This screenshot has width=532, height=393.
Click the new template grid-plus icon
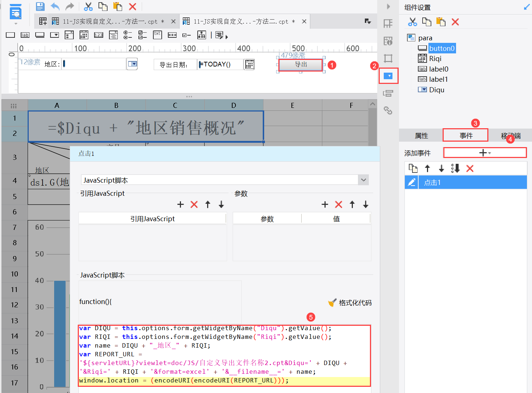point(43,21)
